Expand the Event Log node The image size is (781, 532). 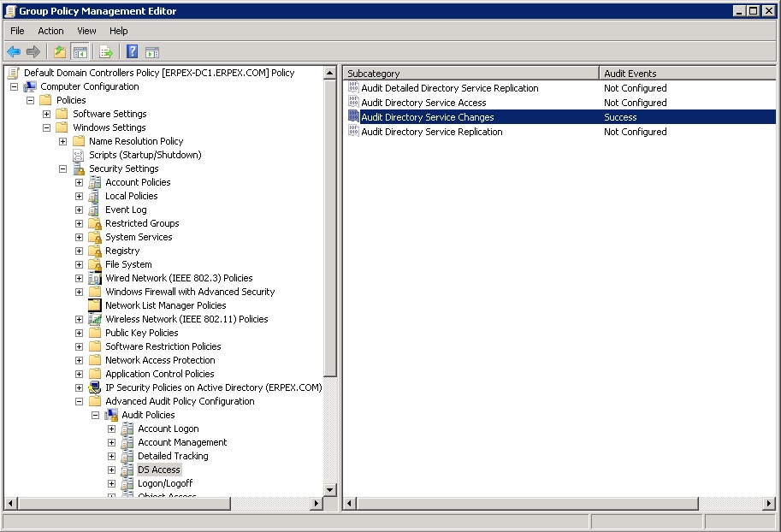79,210
